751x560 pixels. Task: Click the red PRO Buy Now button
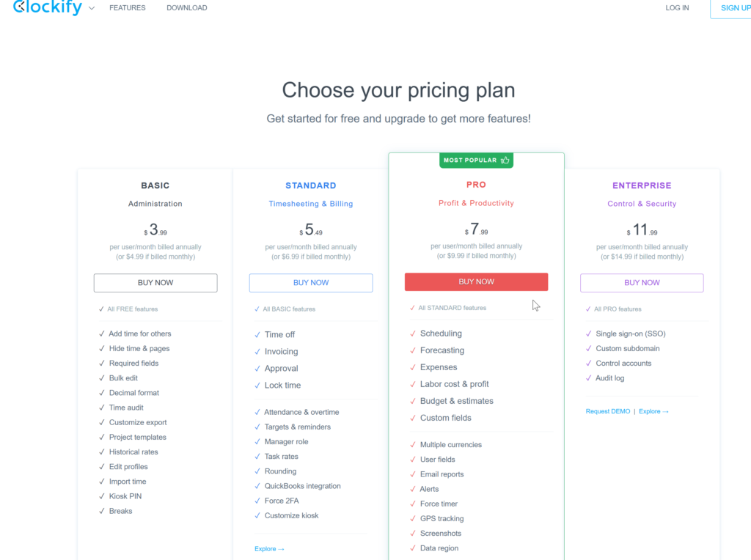[x=476, y=282]
